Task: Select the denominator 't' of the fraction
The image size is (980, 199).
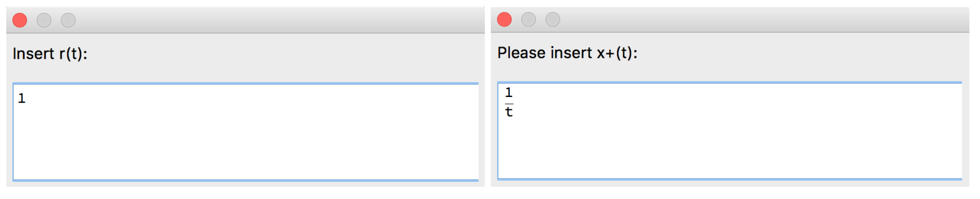Action: [509, 112]
